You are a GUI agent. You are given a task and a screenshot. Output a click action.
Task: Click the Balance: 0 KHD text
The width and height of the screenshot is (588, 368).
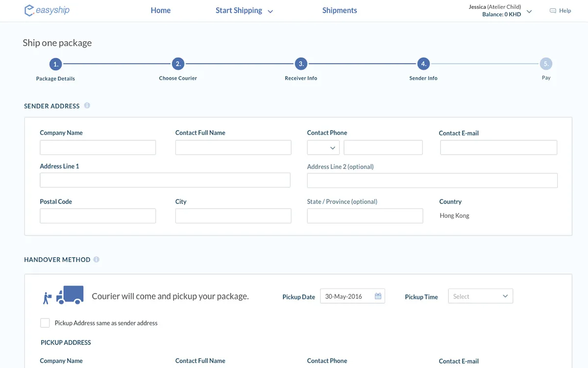point(501,15)
